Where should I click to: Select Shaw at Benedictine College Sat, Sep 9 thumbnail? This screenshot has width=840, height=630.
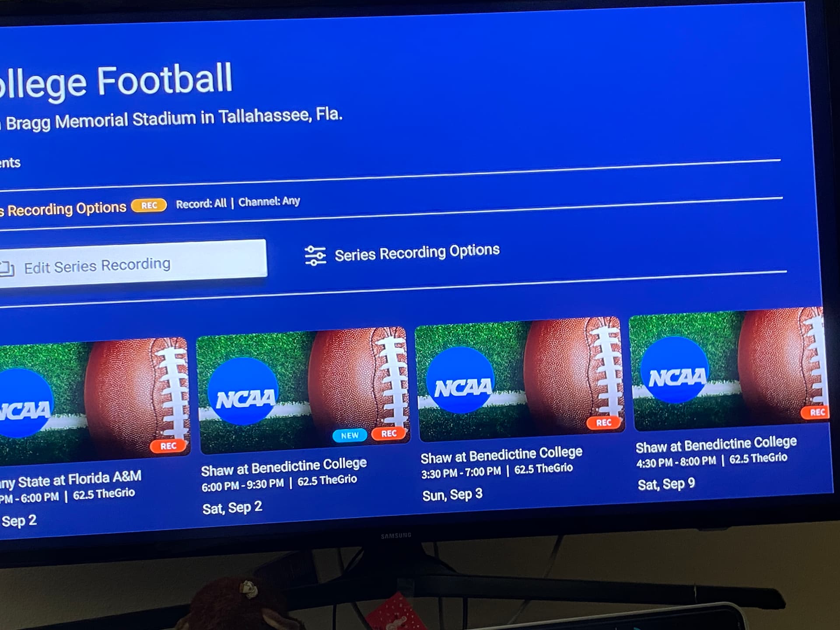pyautogui.click(x=728, y=369)
